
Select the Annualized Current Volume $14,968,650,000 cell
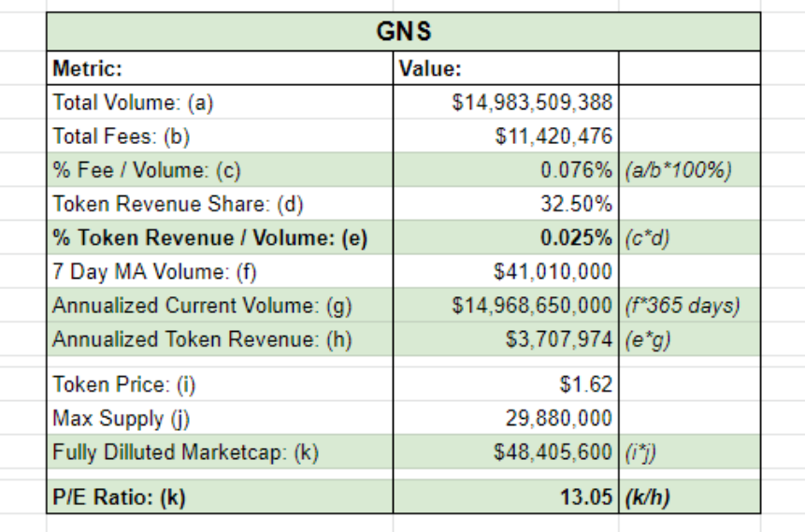531,306
